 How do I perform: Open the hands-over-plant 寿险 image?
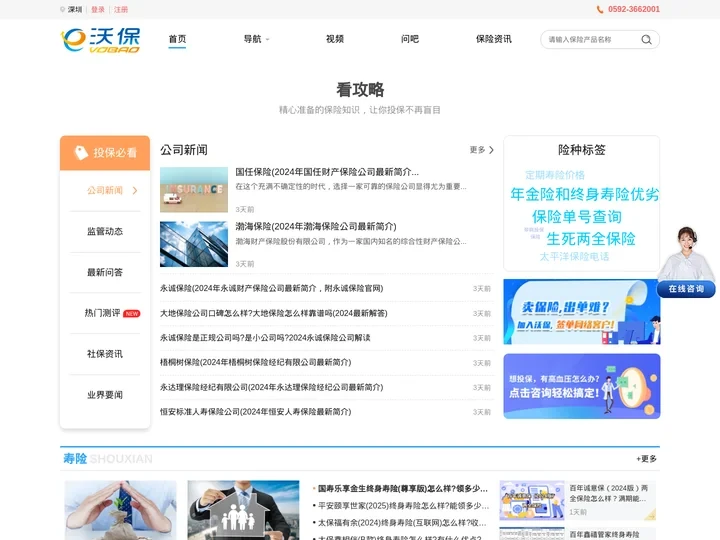pyautogui.click(x=121, y=510)
